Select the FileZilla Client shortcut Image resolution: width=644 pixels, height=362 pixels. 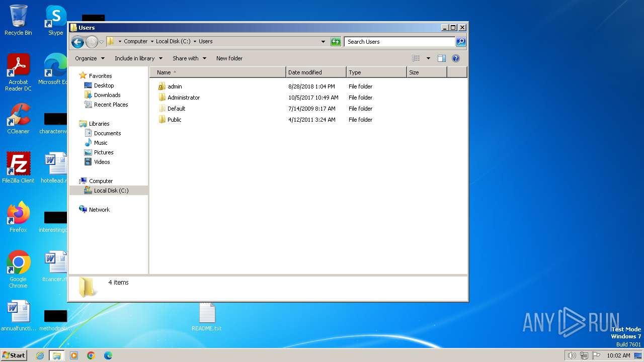[x=18, y=168]
